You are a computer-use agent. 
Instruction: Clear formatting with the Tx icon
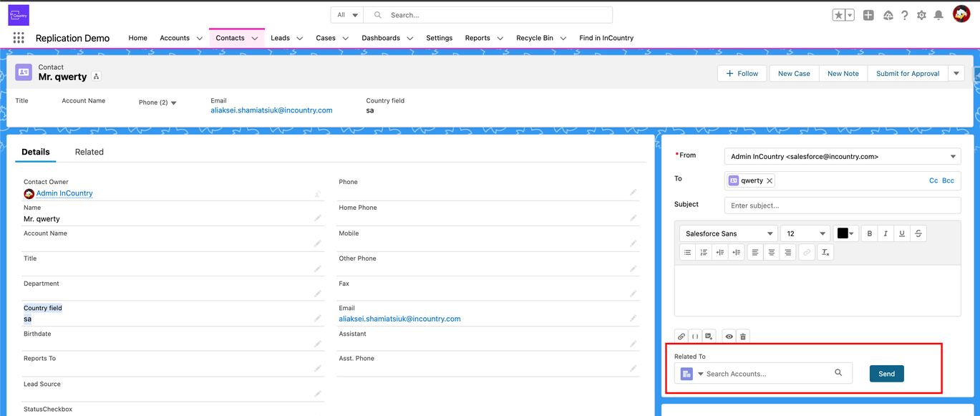tap(825, 251)
